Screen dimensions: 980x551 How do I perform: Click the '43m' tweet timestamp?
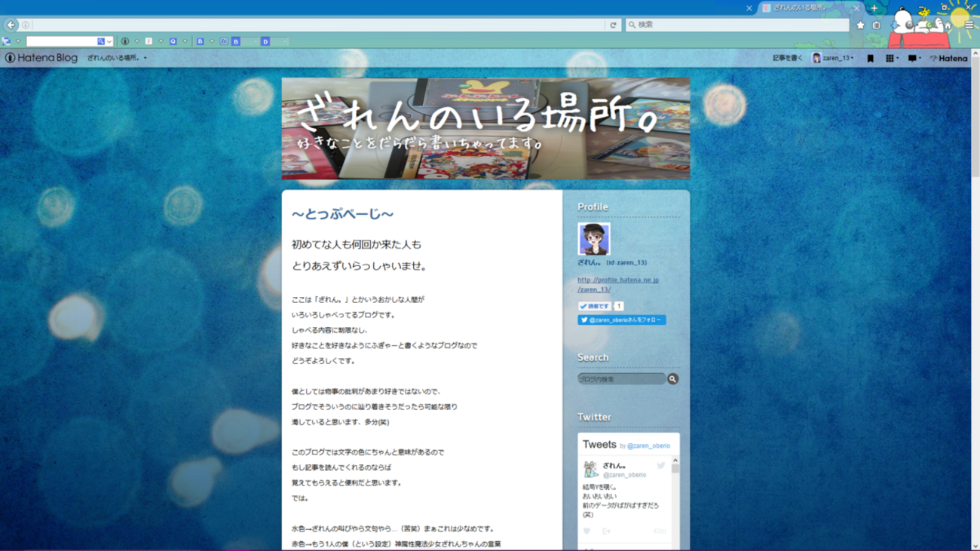click(660, 531)
